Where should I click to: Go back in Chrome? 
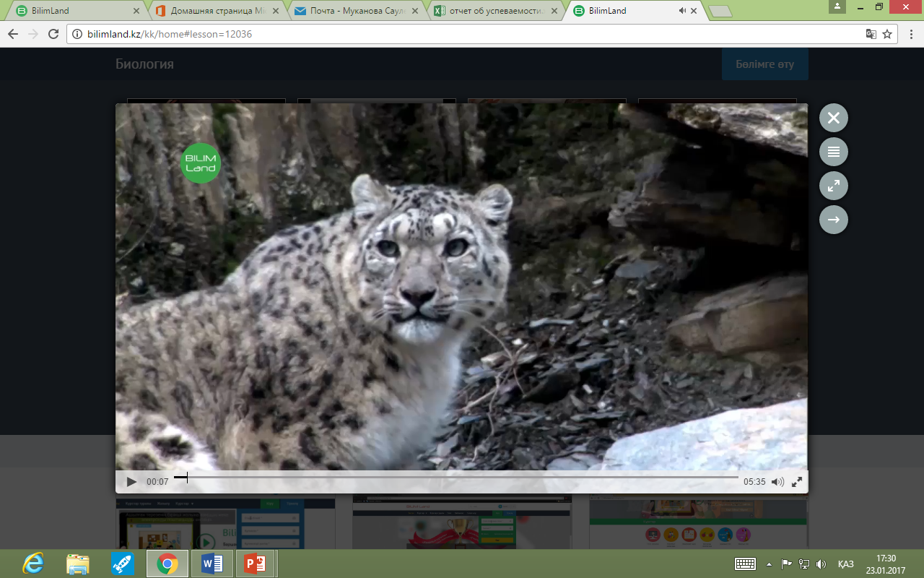coord(13,34)
